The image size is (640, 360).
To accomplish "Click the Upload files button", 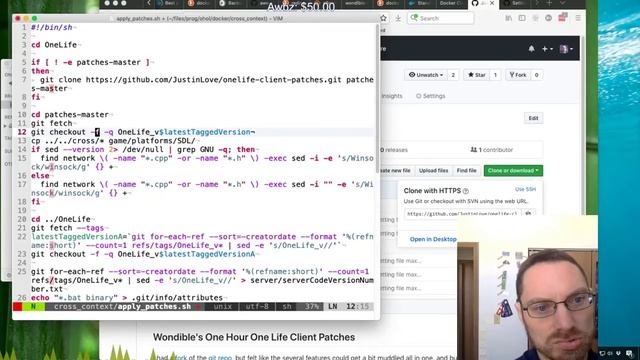I will coord(433,171).
